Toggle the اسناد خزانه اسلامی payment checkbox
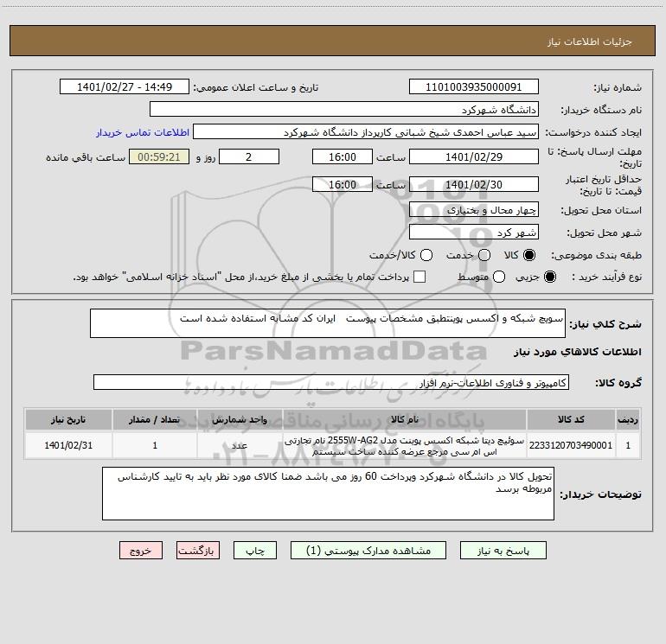Viewport: 666px width, 644px height. (419, 277)
